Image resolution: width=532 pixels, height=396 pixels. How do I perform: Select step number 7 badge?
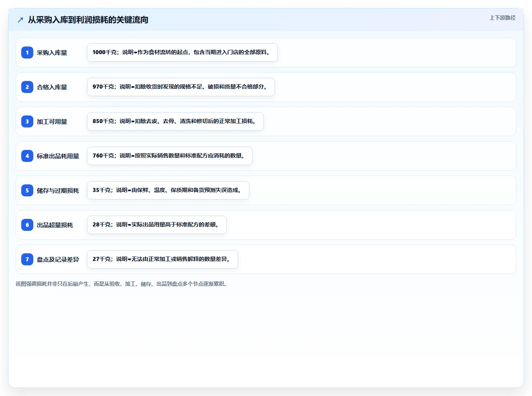[27, 259]
